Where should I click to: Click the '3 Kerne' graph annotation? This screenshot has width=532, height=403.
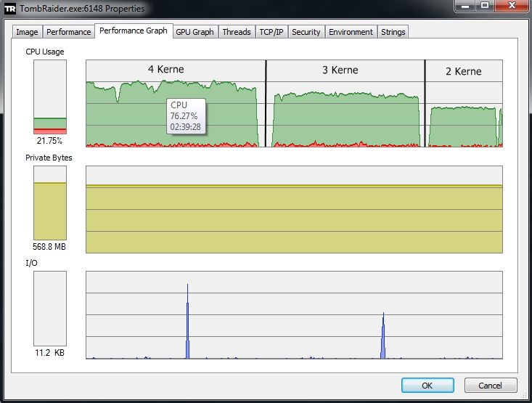click(340, 70)
